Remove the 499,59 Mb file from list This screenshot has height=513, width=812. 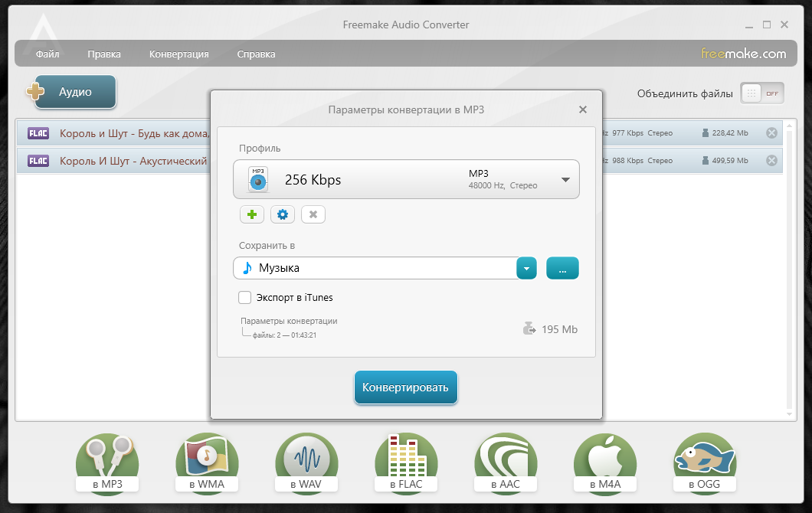coord(771,161)
